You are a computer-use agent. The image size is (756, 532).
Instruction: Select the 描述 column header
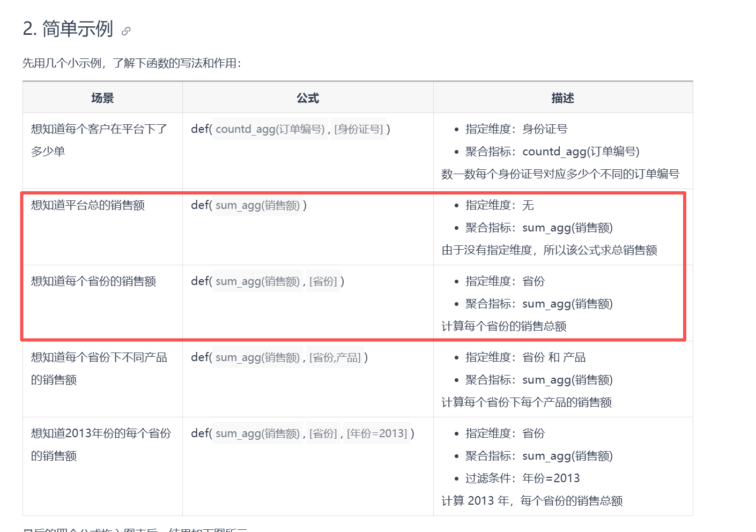[x=563, y=98]
